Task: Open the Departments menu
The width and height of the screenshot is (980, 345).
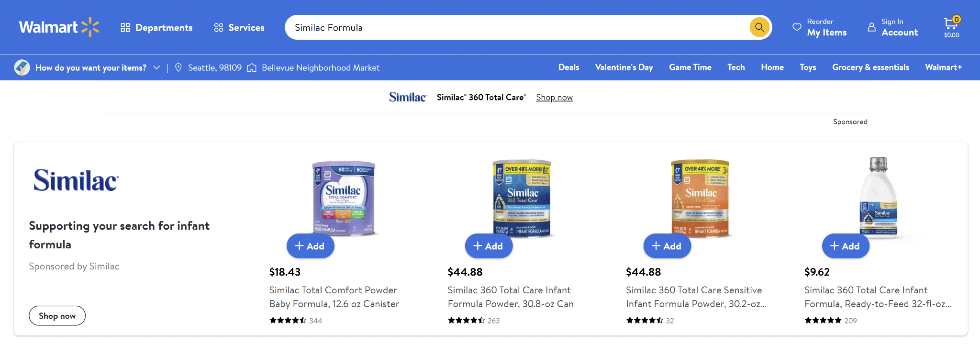Action: click(156, 28)
